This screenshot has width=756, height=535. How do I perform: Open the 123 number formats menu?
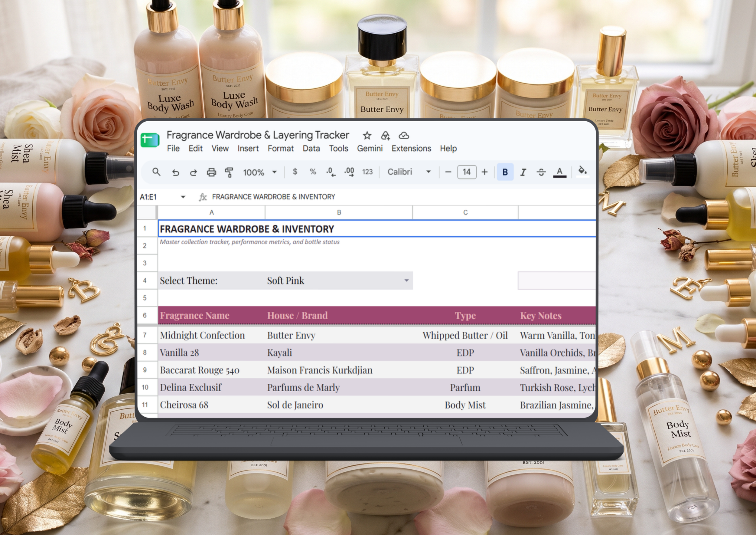pyautogui.click(x=367, y=172)
